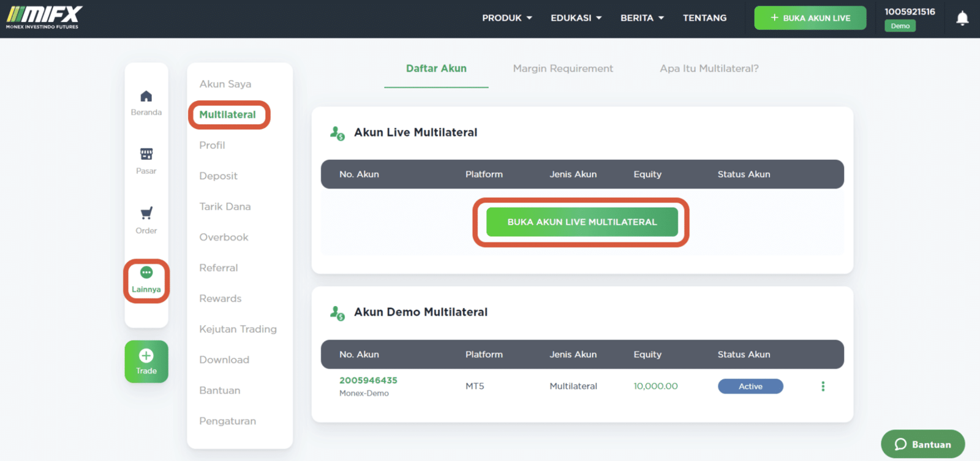980x461 pixels.
Task: Open Akun Saya in the side menu
Action: [225, 84]
